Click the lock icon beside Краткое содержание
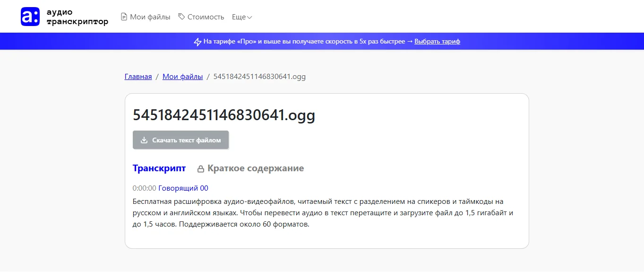Viewport: 644px width, 272px height. tap(201, 169)
